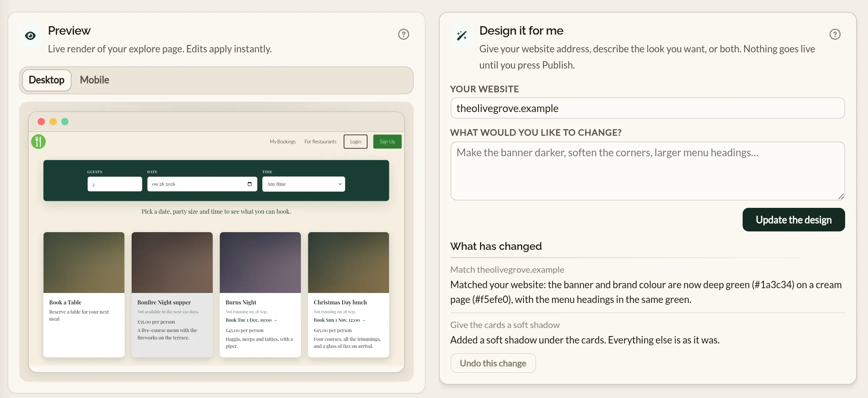Open For Restaurants link
This screenshot has width=868, height=398.
[x=320, y=142]
